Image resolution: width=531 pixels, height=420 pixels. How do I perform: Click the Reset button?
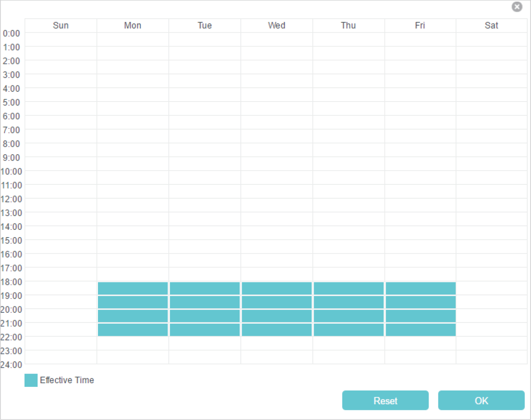385,401
